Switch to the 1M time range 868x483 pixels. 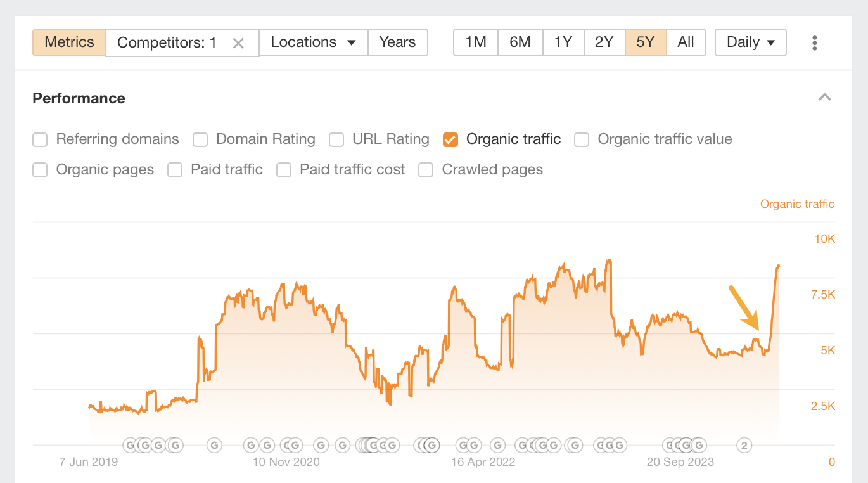coord(475,42)
